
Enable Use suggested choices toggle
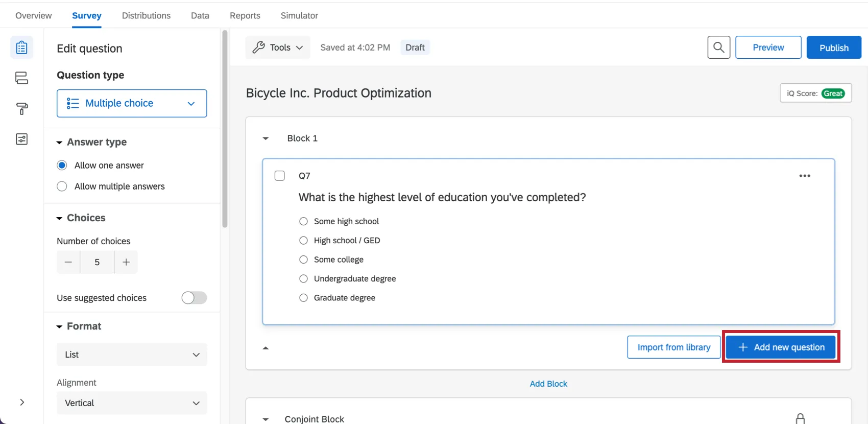pos(194,298)
